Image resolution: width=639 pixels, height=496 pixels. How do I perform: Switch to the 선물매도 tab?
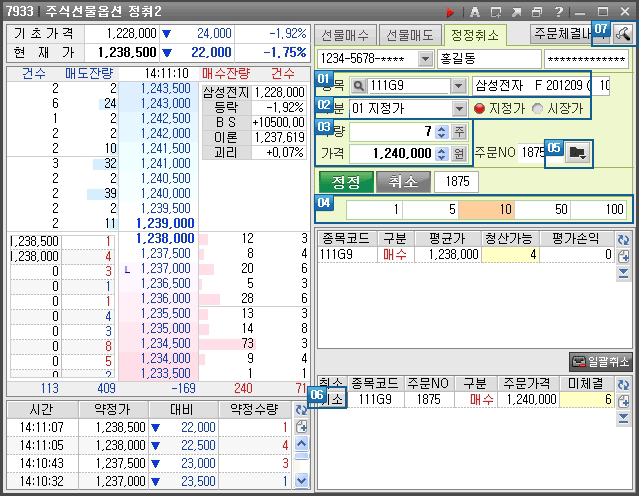click(410, 35)
